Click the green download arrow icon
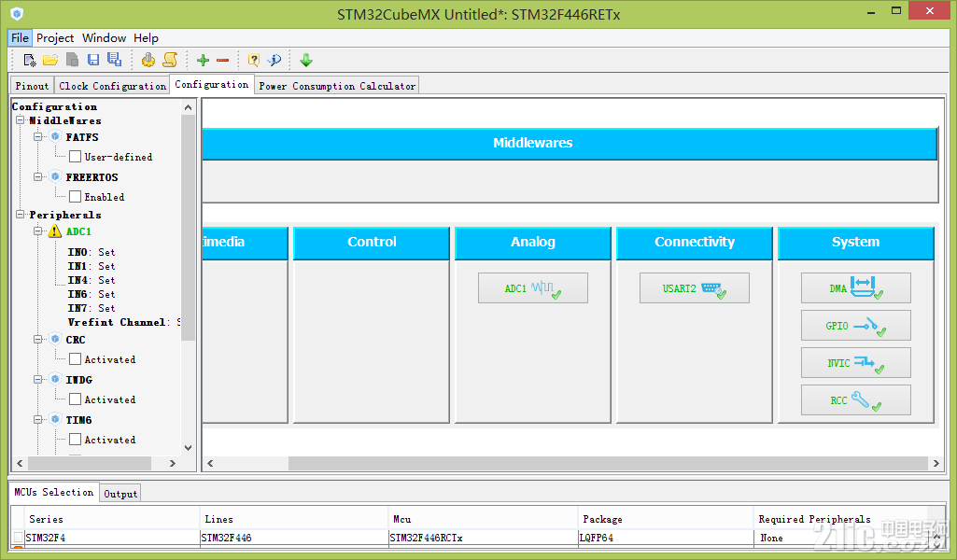Viewport: 957px width, 560px height. (306, 60)
